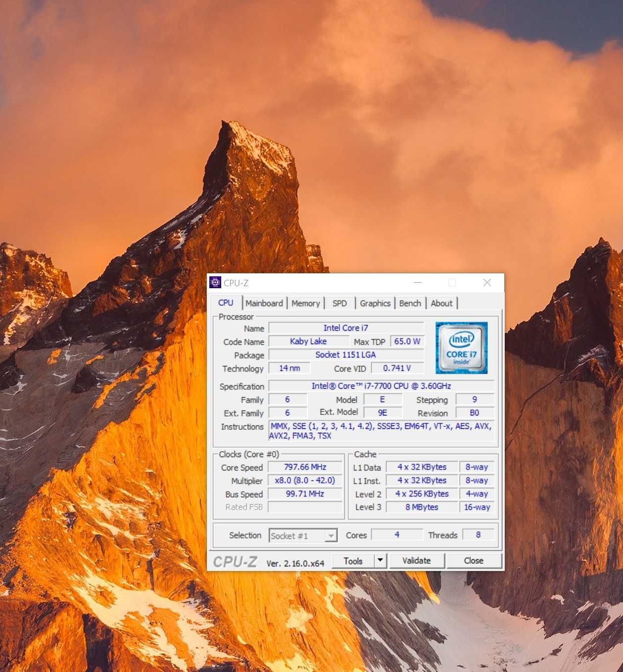The height and width of the screenshot is (672, 623).
Task: Click the Ext. Model value 9E
Action: click(383, 413)
